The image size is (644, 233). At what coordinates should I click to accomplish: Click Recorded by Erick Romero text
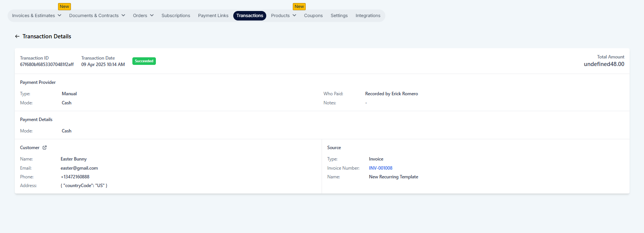391,94
